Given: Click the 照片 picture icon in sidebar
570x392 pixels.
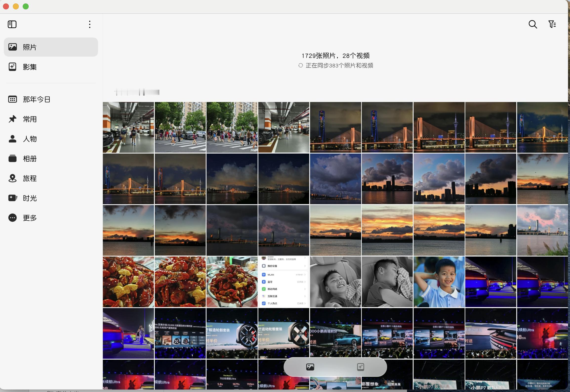Looking at the screenshot, I should 13,47.
